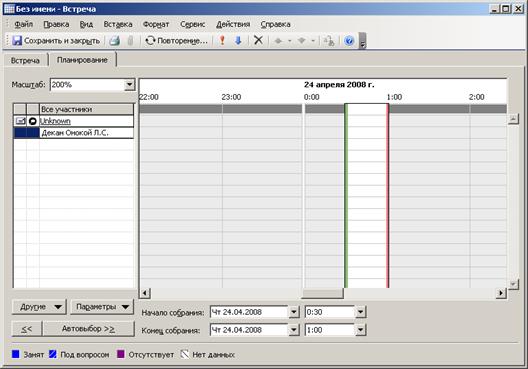Image resolution: width=528 pixels, height=369 pixels.
Task: Open the Вид menu
Action: pos(86,24)
